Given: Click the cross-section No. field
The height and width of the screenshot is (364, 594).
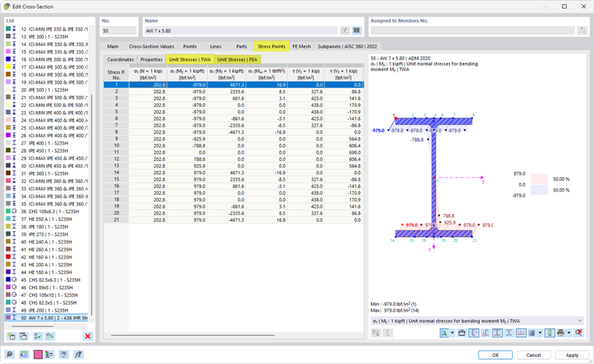Looking at the screenshot, I should click(119, 30).
